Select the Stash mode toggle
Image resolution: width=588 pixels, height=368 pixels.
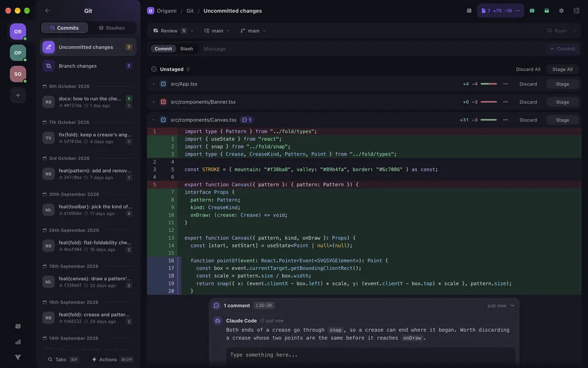[187, 49]
